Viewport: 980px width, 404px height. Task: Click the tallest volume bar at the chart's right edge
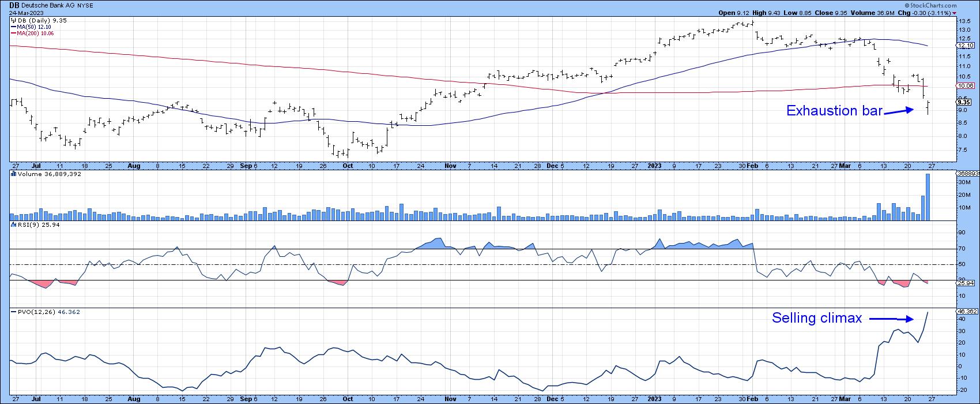tap(928, 197)
